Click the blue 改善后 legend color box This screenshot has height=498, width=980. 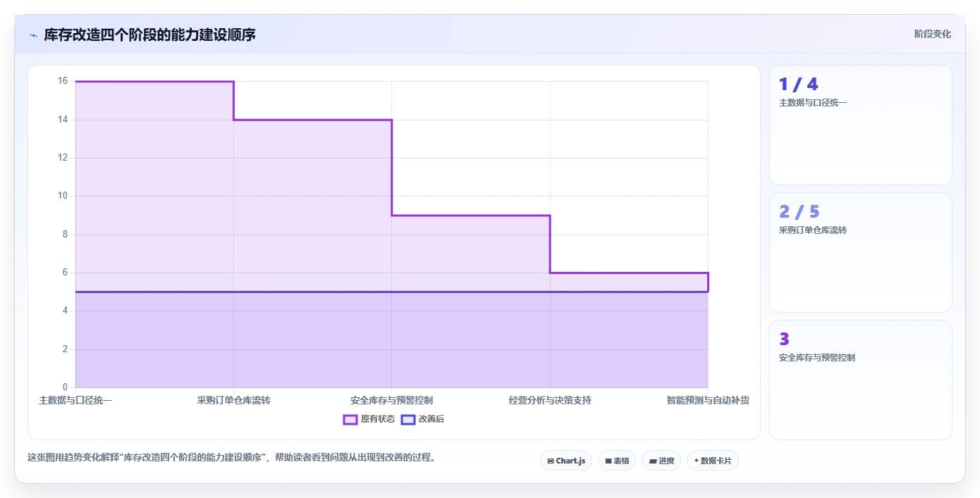[x=408, y=419]
